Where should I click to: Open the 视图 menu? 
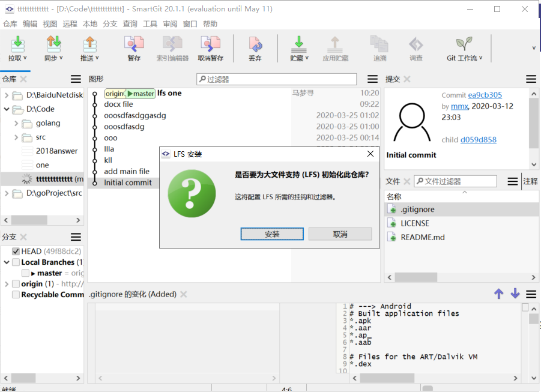coord(50,24)
